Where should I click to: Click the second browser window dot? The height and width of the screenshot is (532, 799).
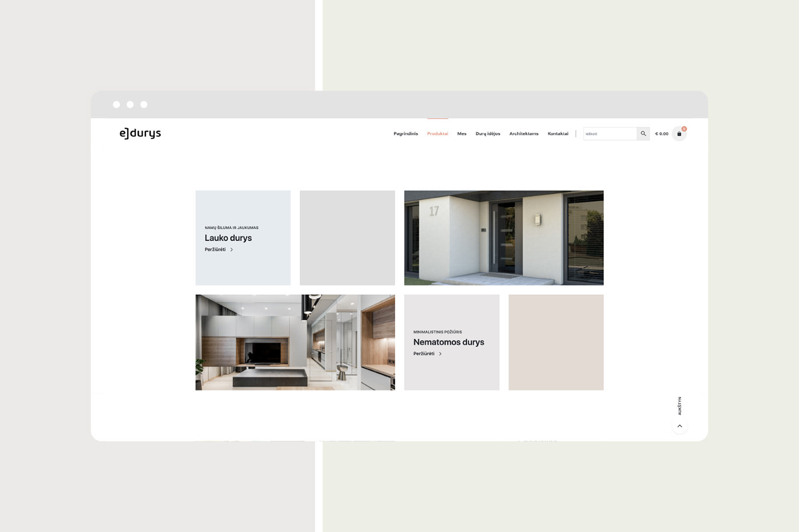click(130, 104)
